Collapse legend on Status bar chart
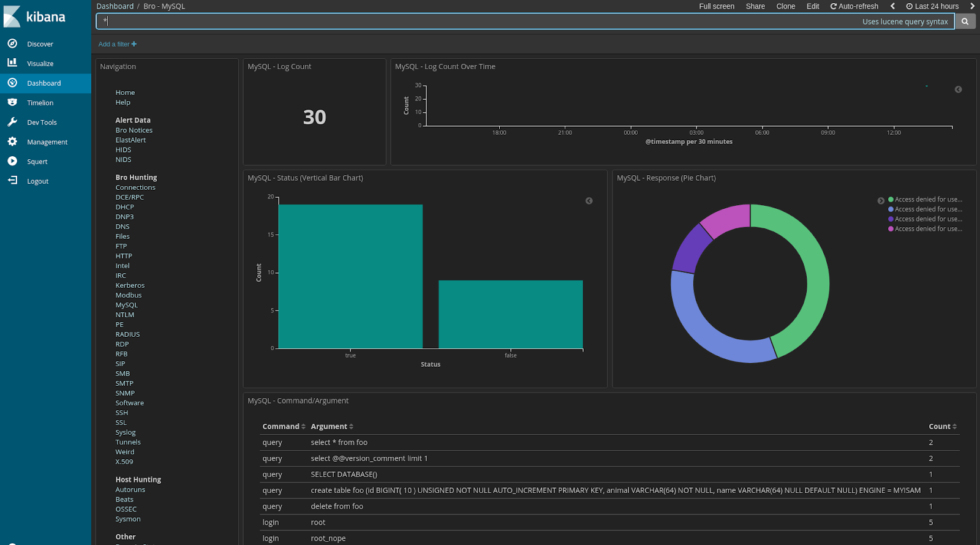Screen dimensions: 980x545 pyautogui.click(x=589, y=201)
